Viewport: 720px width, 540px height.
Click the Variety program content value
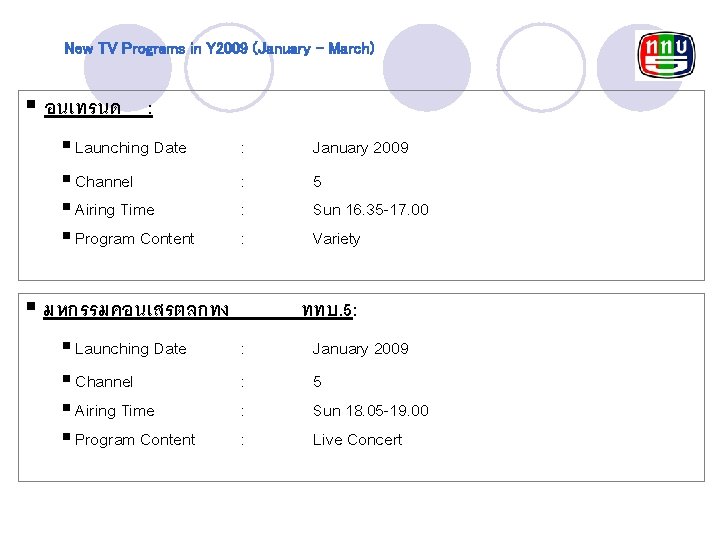point(336,239)
